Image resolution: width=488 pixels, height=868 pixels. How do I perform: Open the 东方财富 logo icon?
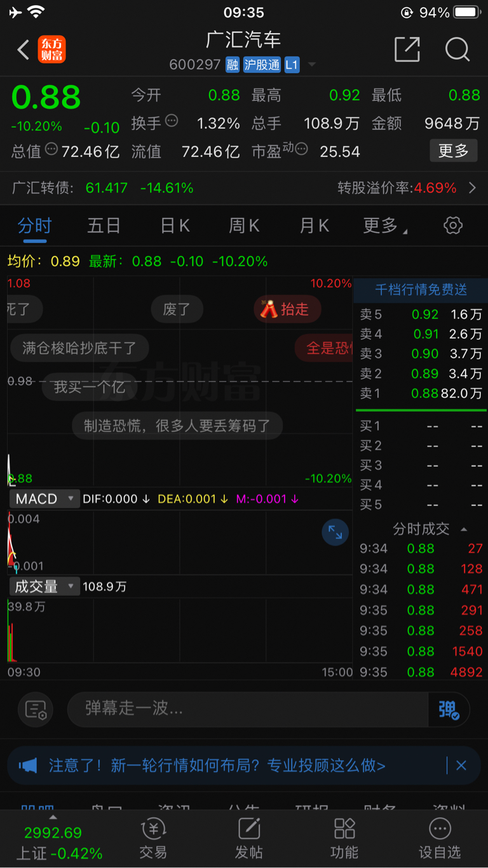coord(51,50)
